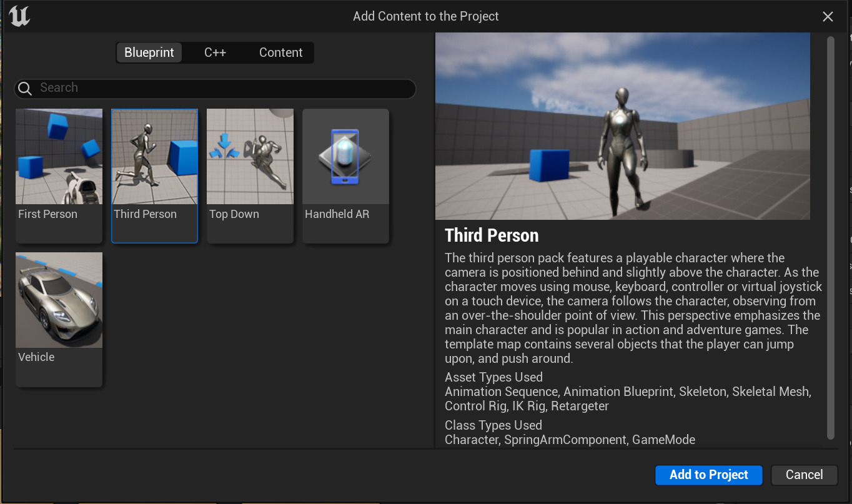
Task: Open the Content tab
Action: pyautogui.click(x=280, y=52)
